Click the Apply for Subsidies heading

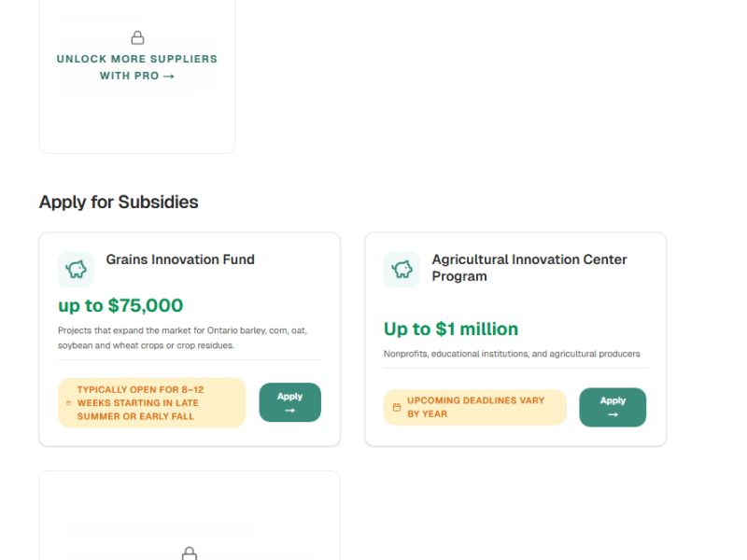119,202
